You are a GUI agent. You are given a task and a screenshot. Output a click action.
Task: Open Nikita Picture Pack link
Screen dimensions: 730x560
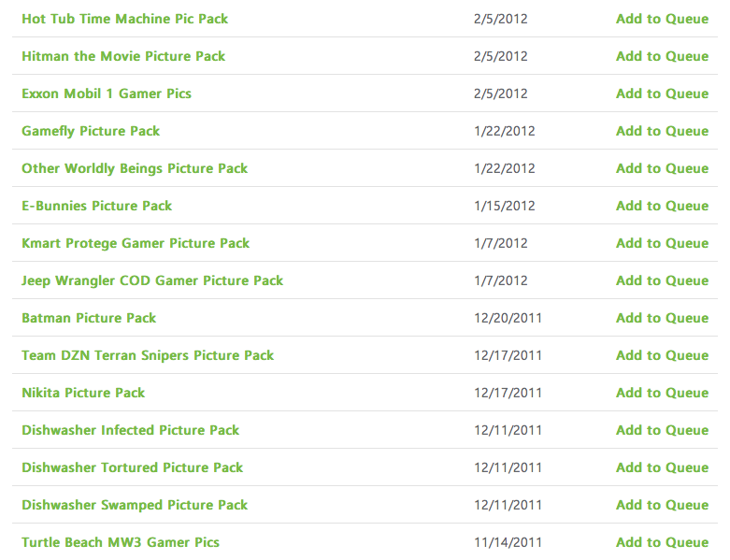click(x=83, y=393)
